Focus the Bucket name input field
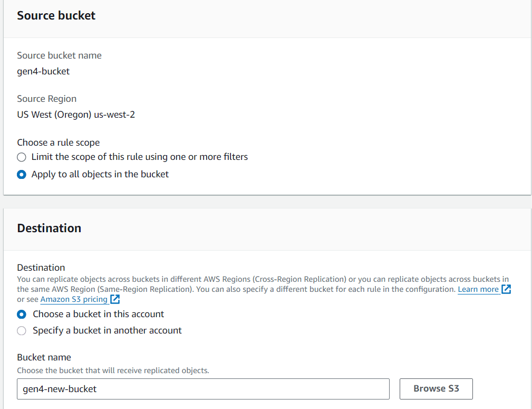The width and height of the screenshot is (532, 409). (203, 388)
